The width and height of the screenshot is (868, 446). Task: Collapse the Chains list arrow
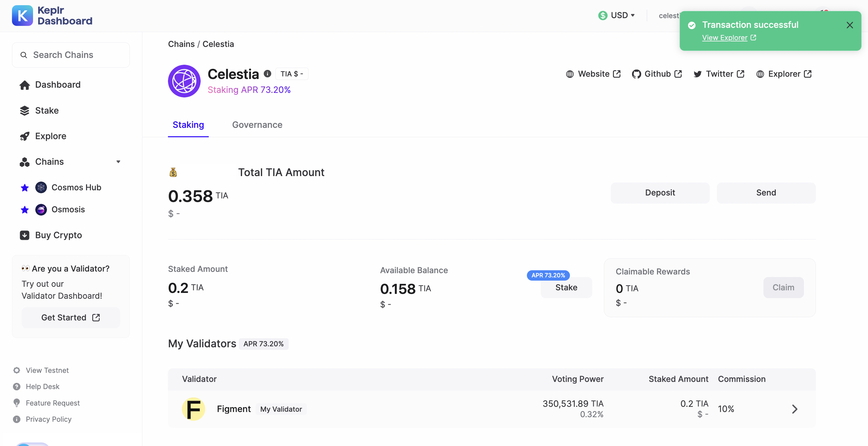[118, 162]
